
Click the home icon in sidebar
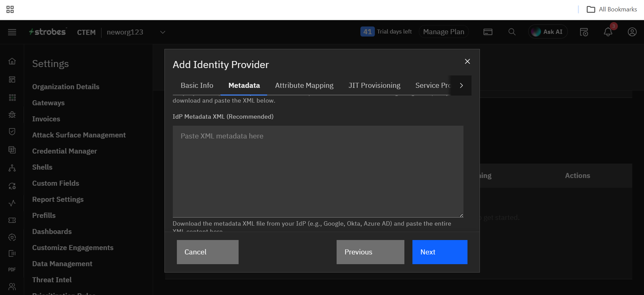pos(12,61)
